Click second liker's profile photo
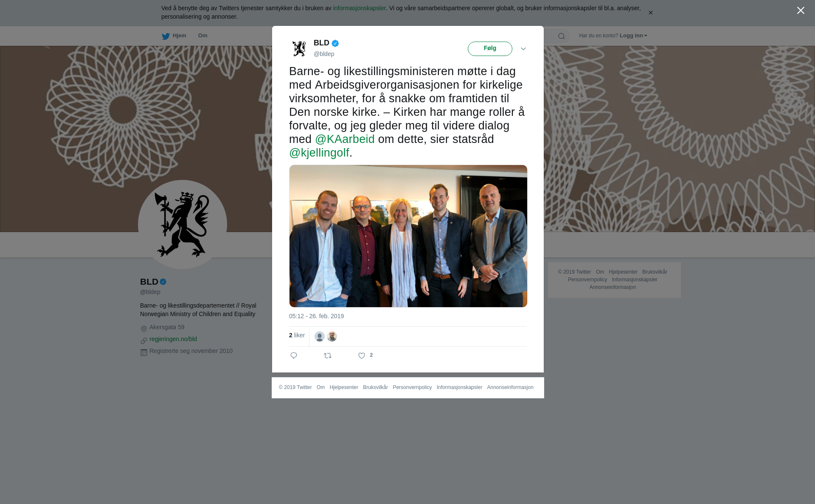Screen dimensions: 815x504 332,336
